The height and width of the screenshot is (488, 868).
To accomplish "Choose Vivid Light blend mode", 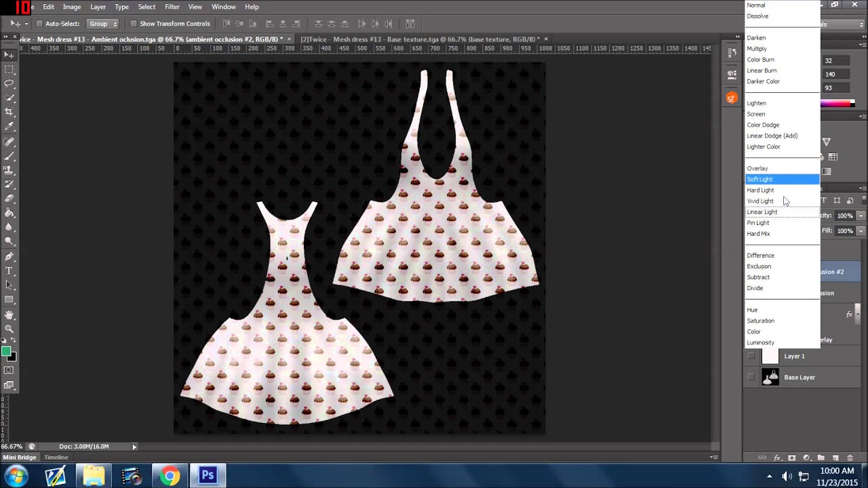I will (x=783, y=201).
